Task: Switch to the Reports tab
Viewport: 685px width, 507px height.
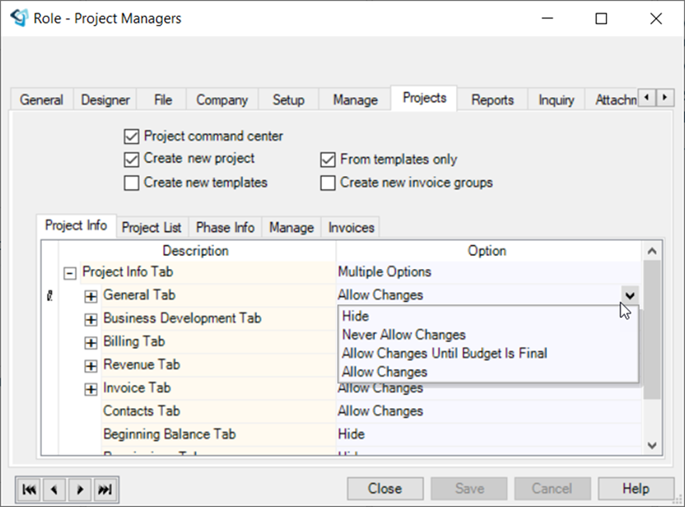Action: (492, 100)
